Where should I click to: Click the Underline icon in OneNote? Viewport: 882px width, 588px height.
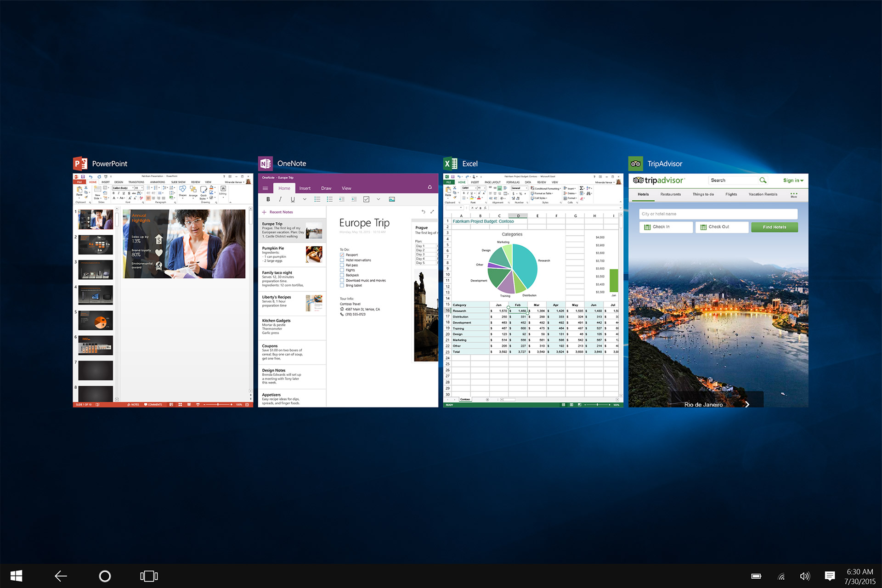click(293, 199)
